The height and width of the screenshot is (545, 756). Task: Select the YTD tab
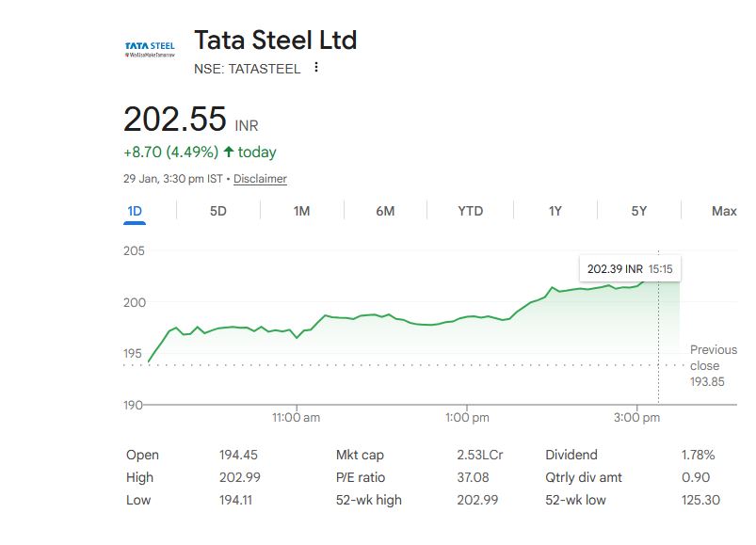tap(470, 212)
